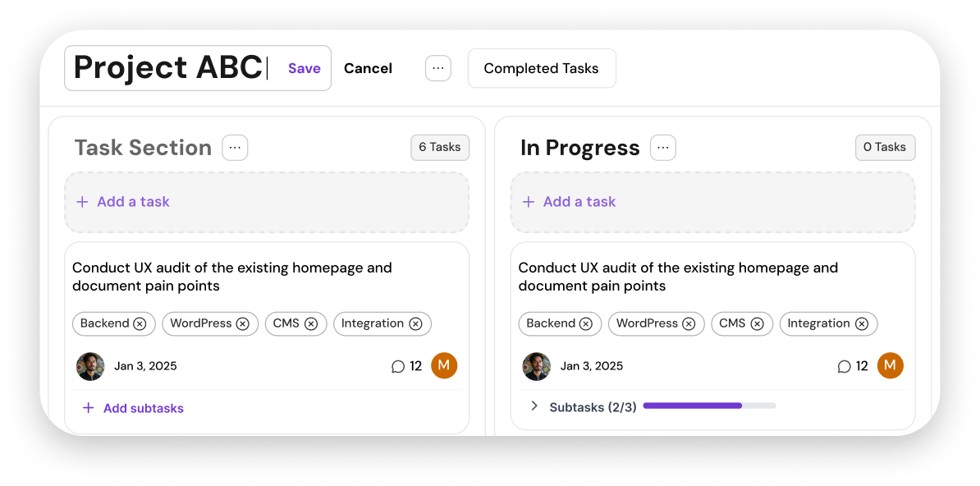The image size is (980, 486).
Task: Click orange M avatar in Task Section card
Action: pyautogui.click(x=444, y=366)
